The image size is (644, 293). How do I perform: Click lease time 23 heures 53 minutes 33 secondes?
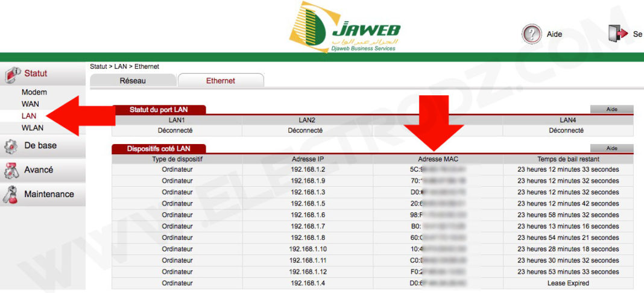[x=568, y=272]
